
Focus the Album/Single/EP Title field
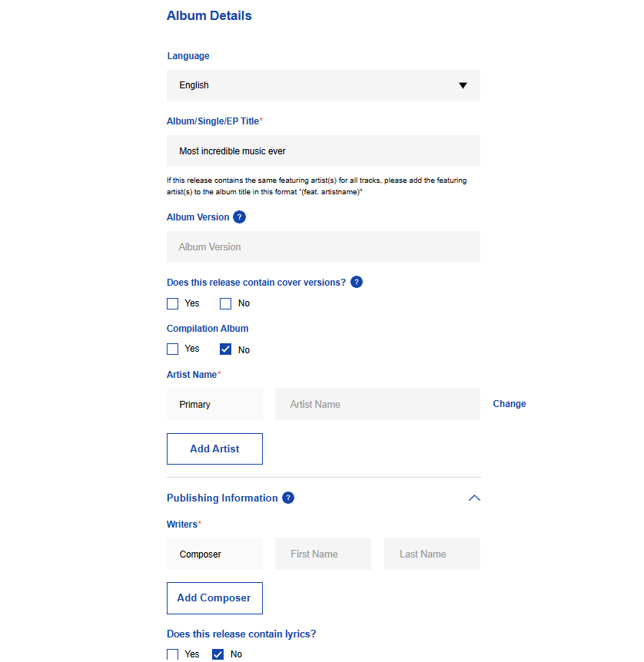324,151
